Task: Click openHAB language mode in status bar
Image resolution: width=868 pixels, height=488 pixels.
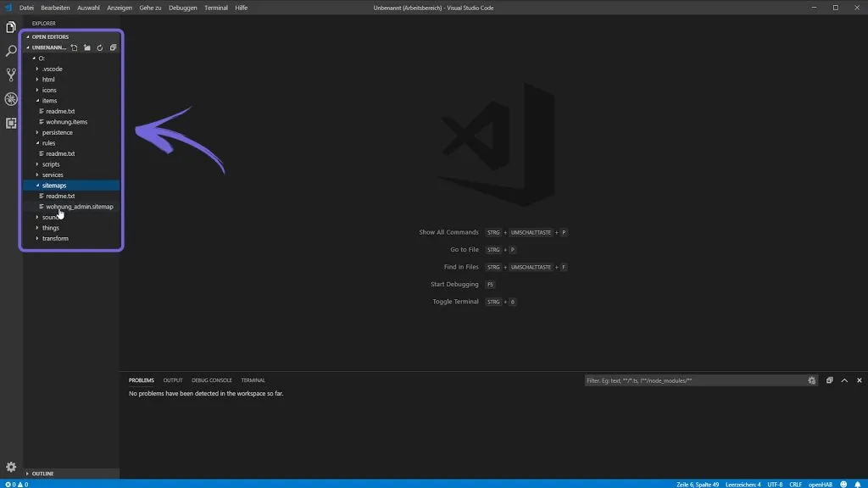Action: click(x=821, y=484)
